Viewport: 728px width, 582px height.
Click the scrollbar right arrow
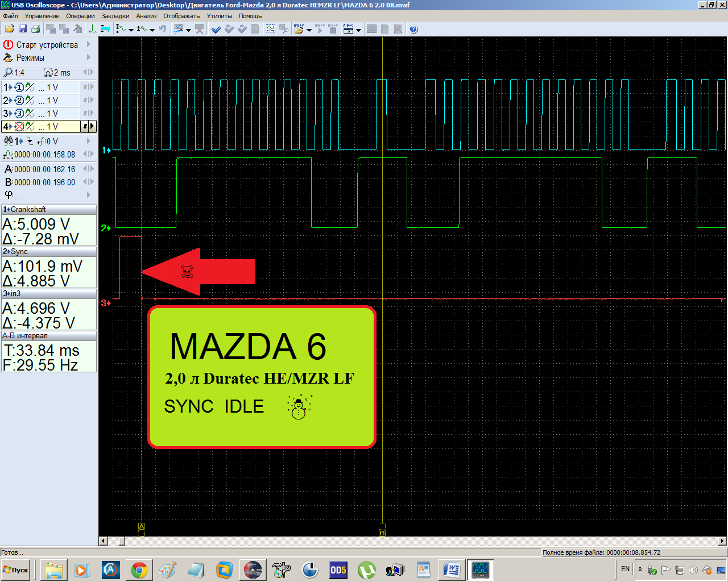coord(723,541)
